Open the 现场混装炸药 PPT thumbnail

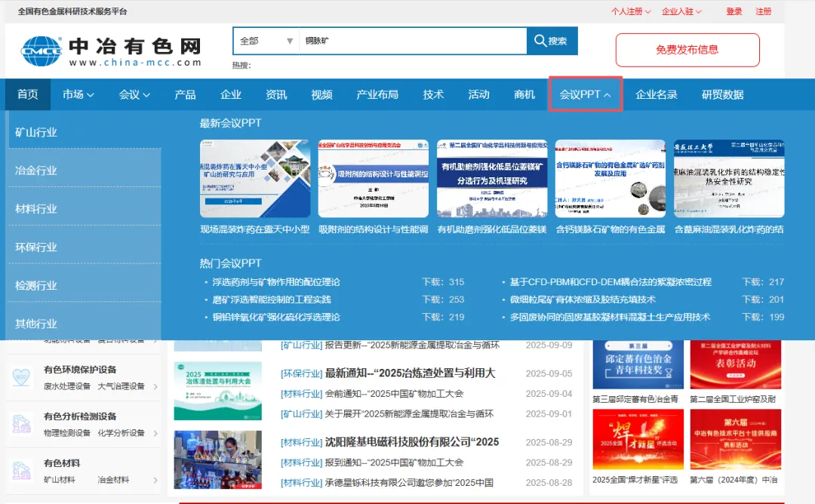point(255,178)
